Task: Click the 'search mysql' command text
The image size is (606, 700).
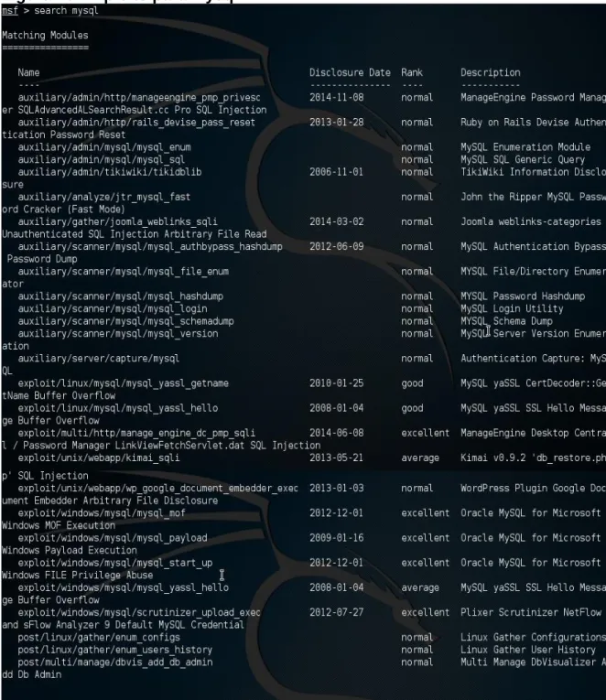Action: point(66,11)
